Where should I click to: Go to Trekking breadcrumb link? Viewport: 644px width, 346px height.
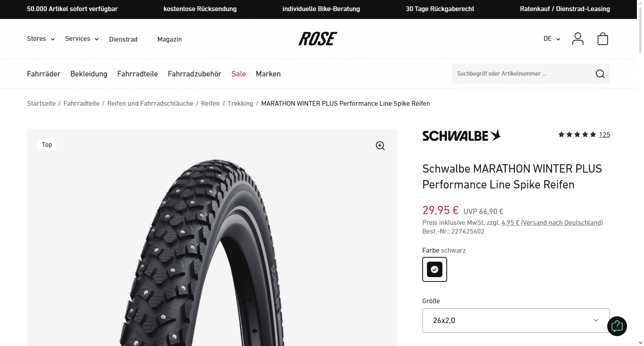(240, 104)
